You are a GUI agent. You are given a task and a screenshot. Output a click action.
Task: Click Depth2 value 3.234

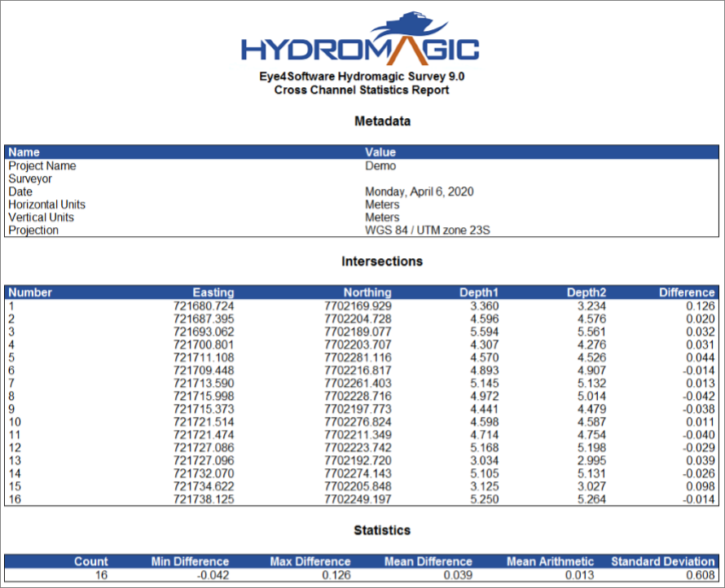591,306
